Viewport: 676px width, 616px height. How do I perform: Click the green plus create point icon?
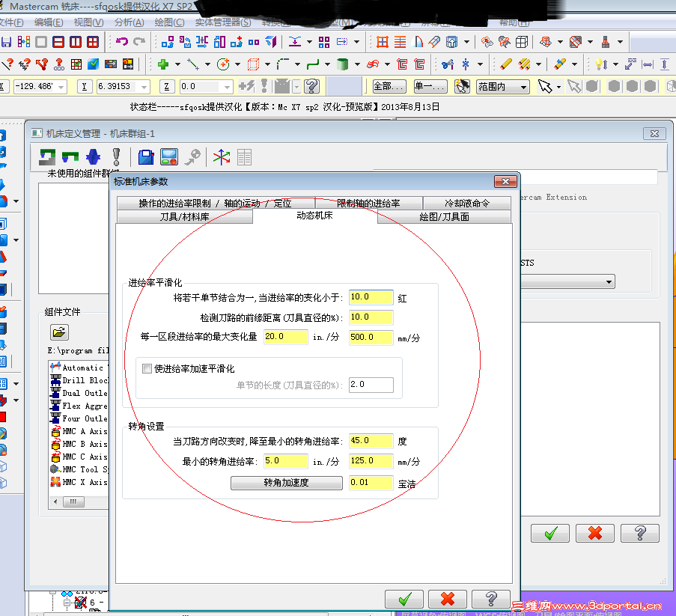tap(163, 64)
